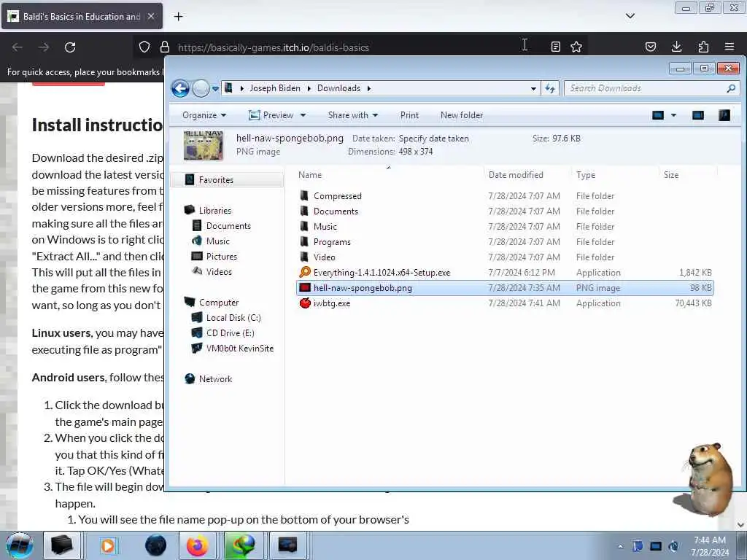
Task: Click media player taskbar icon
Action: (108, 545)
